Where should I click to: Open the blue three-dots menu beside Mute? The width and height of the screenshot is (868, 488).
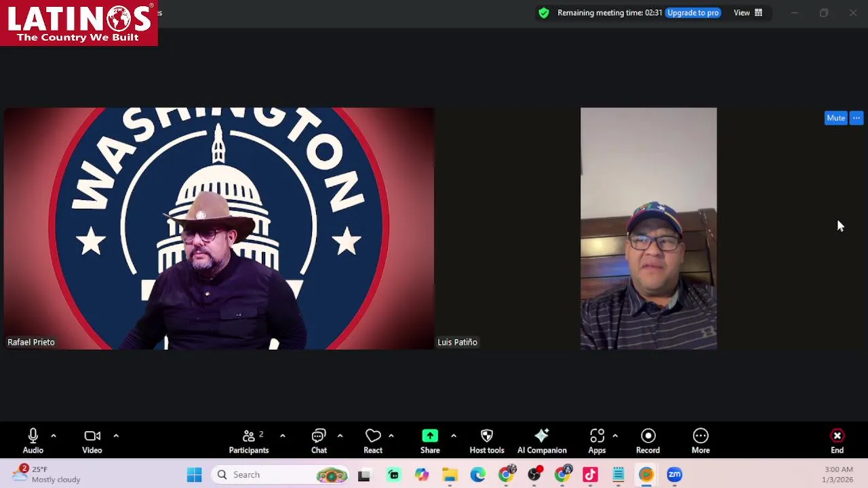(856, 118)
